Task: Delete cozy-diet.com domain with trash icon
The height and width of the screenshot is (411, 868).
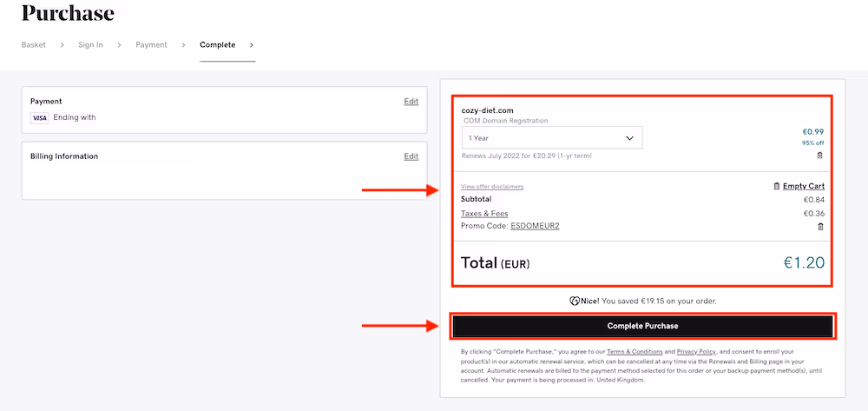Action: [820, 156]
